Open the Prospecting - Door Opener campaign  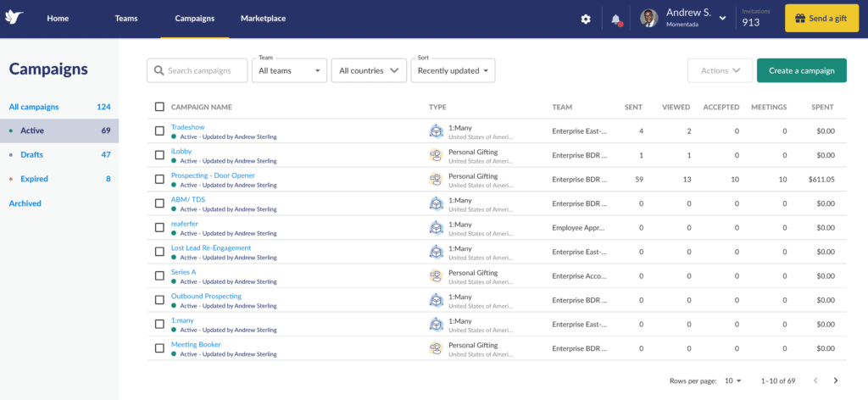[x=213, y=175]
